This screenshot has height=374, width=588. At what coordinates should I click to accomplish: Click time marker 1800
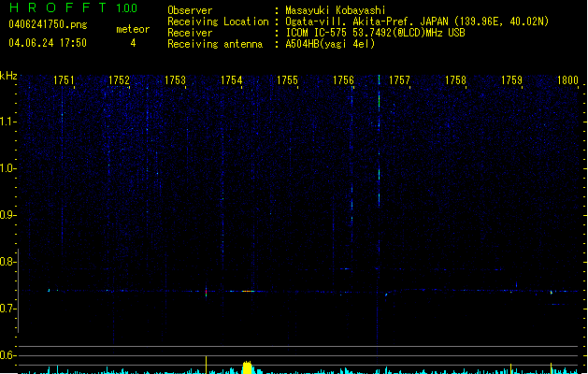click(x=567, y=80)
